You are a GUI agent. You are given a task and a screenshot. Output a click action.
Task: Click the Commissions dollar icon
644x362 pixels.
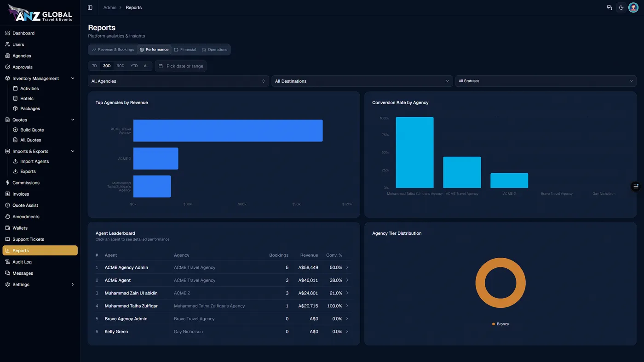coord(7,183)
